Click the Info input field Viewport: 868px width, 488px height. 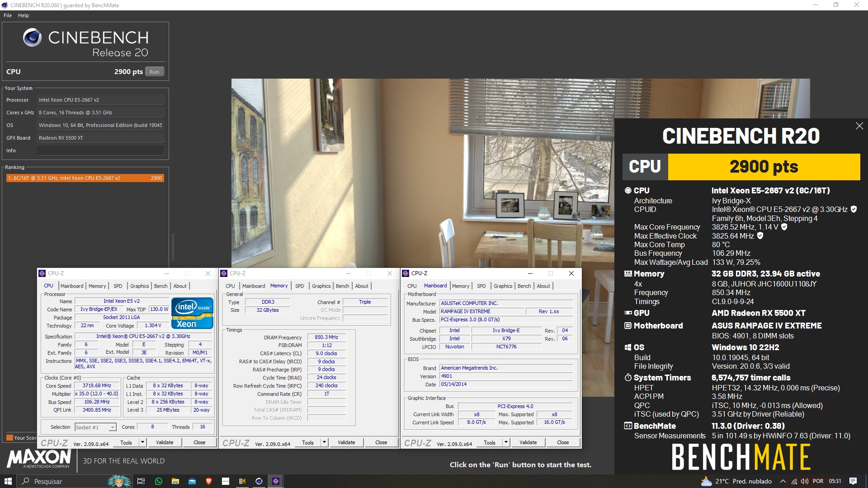coord(100,150)
